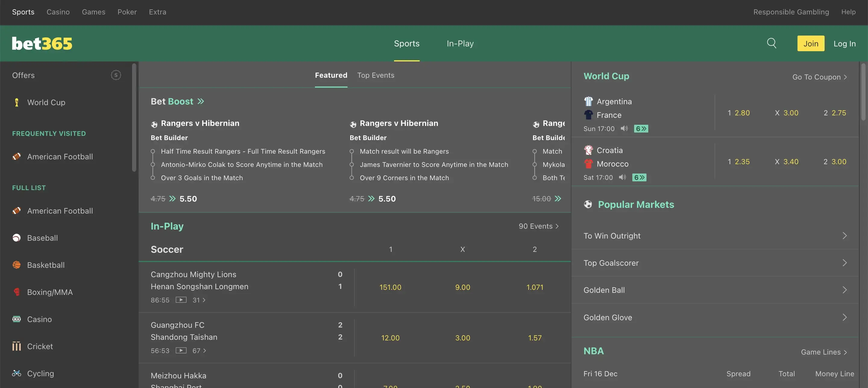This screenshot has height=388, width=868.
Task: Expand 31 more markets for Cangzhou match
Action: [x=199, y=300]
